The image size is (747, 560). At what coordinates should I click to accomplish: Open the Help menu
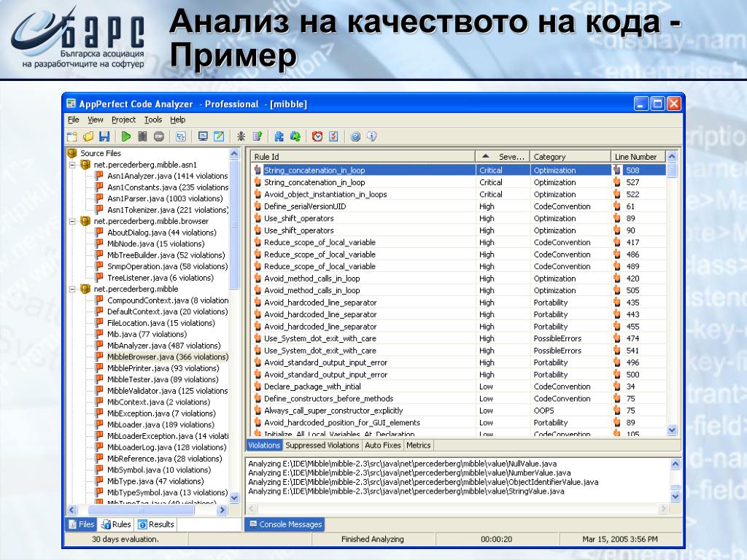[178, 120]
